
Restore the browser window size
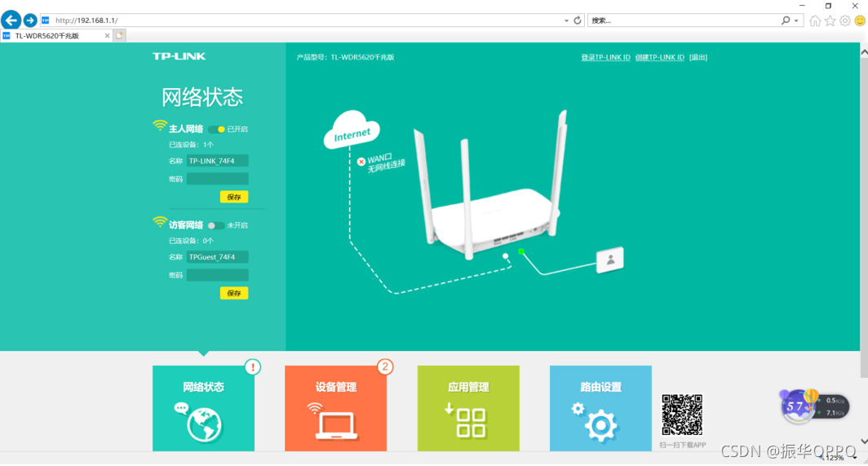828,6
